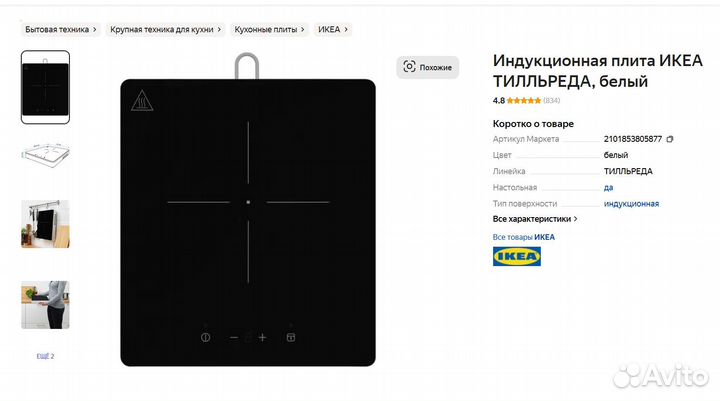Select the hob hanging on wall thumbnail
Image resolution: width=720 pixels, height=401 pixels.
tap(45, 224)
